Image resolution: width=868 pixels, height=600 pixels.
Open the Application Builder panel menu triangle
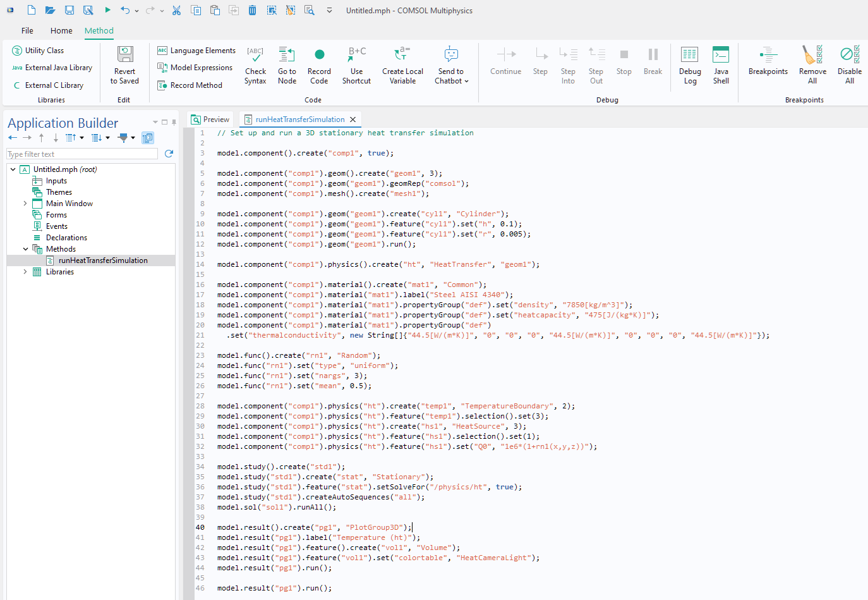tap(155, 122)
